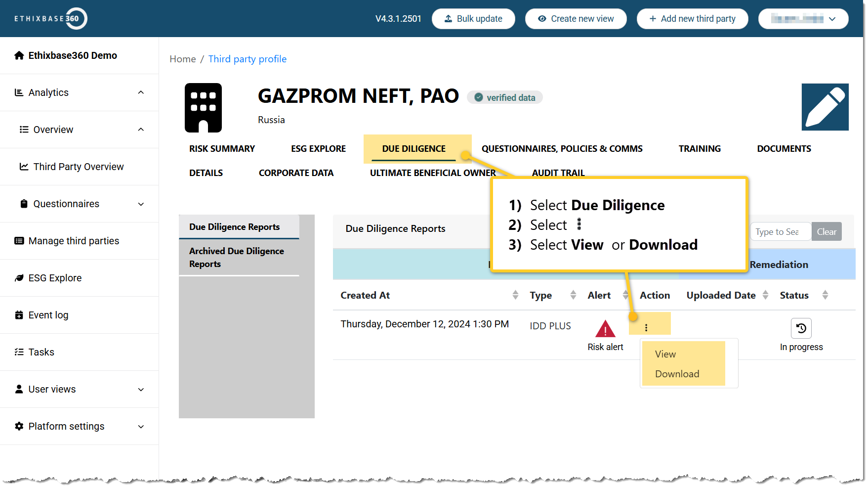
Task: Click the company building icon
Action: pyautogui.click(x=203, y=108)
